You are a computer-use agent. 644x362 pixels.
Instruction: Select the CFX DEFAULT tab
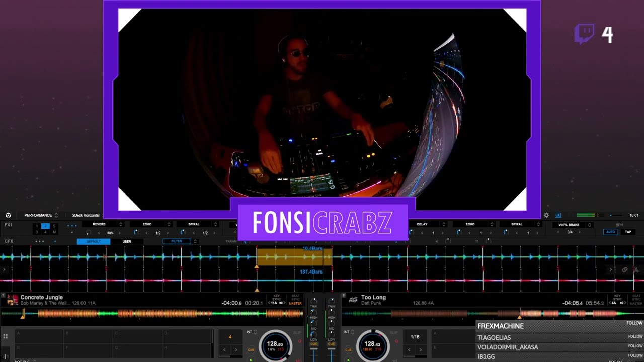pyautogui.click(x=94, y=242)
